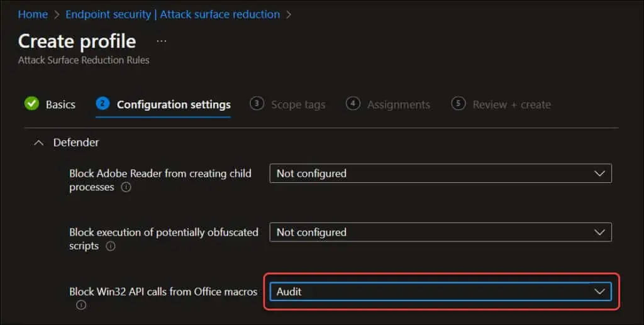The image size is (644, 325).
Task: Click the Block Win32 API calls from Office macros label
Action: 163,291
